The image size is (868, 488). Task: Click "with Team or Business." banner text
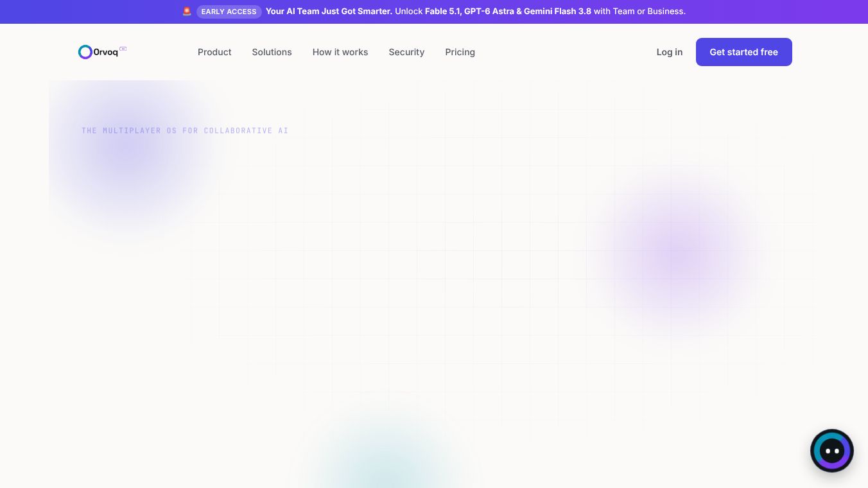click(x=639, y=12)
